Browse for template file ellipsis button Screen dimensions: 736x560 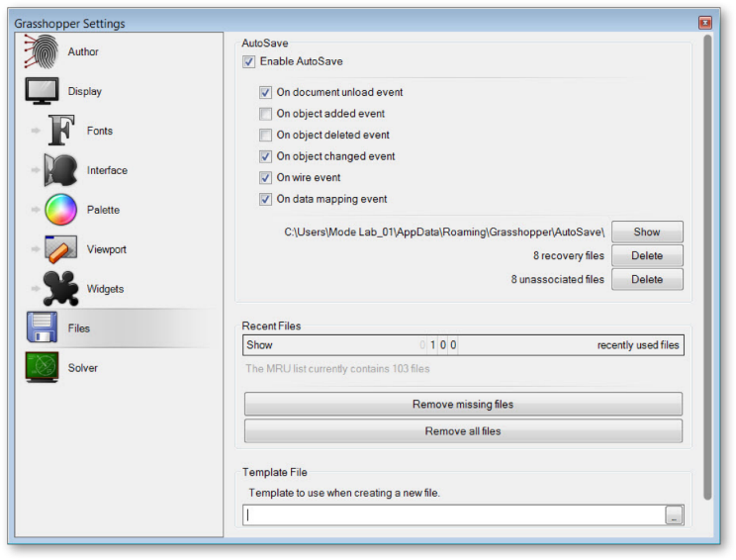[674, 514]
